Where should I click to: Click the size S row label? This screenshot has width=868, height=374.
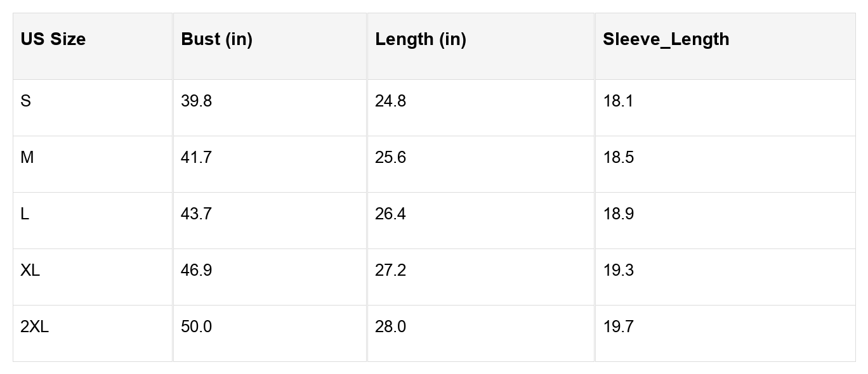(x=25, y=101)
